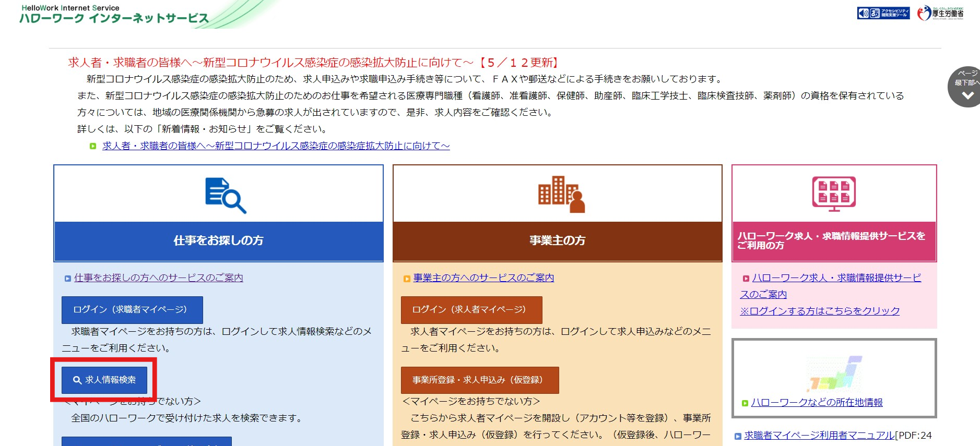
Task: Select the pink ハローワーク求人・求職情報提供サービス banner
Action: pyautogui.click(x=833, y=240)
